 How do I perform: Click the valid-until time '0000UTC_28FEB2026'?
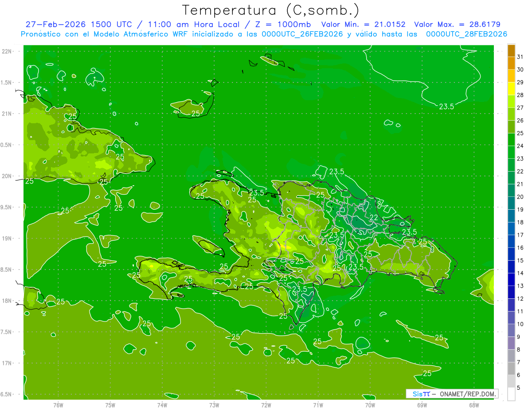pyautogui.click(x=466, y=34)
